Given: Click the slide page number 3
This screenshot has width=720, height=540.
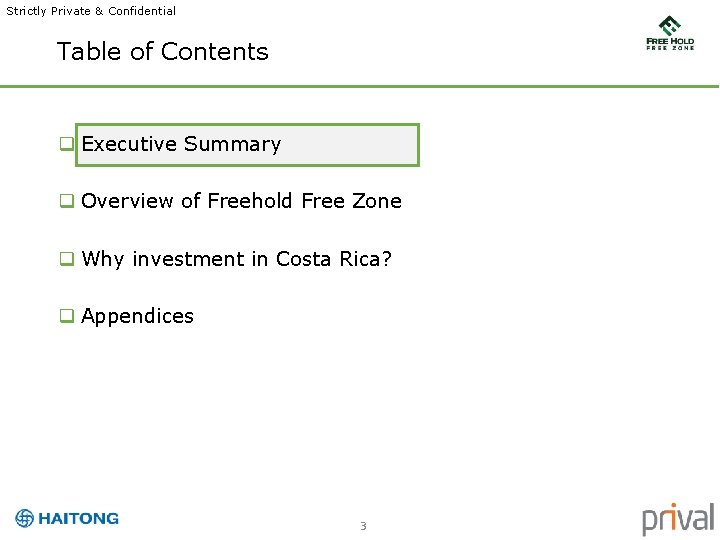Looking at the screenshot, I should (x=363, y=526).
